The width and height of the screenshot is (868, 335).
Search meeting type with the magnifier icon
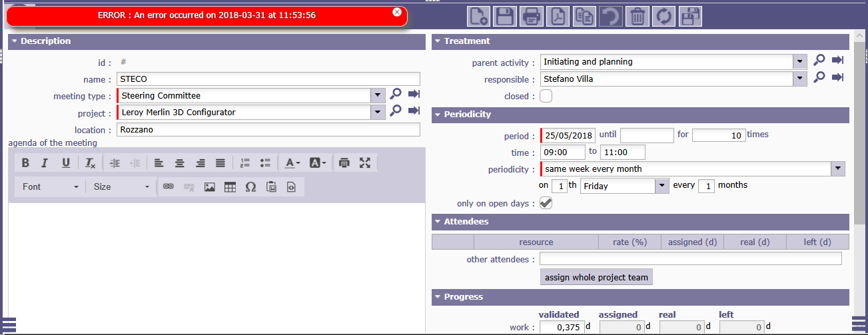click(396, 95)
